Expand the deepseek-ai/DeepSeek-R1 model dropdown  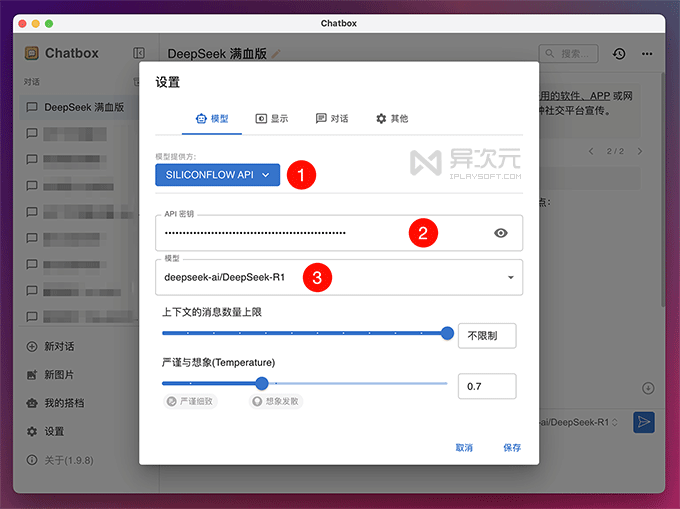point(339,277)
